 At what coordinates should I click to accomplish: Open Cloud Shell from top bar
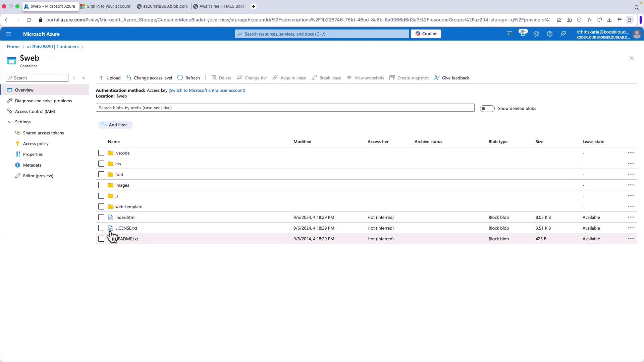[509, 34]
